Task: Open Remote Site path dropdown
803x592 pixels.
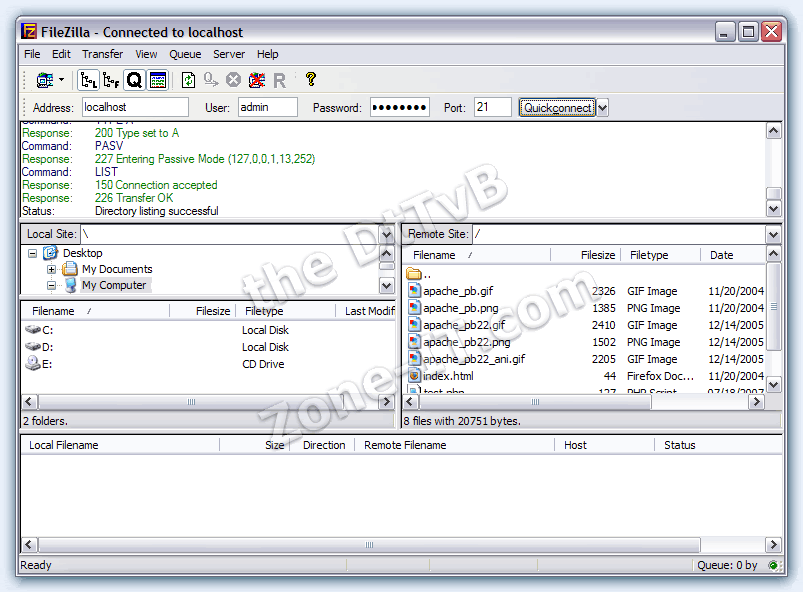Action: [x=773, y=235]
